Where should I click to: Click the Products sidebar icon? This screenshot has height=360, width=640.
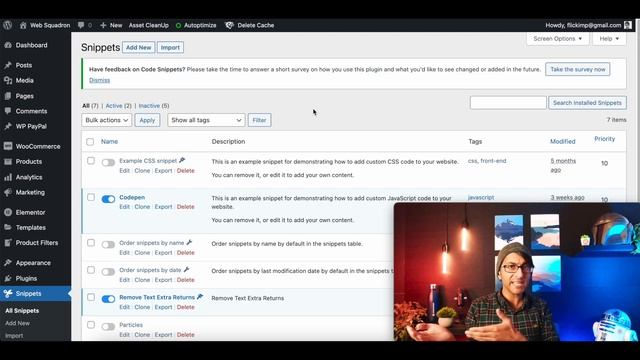tap(8, 162)
